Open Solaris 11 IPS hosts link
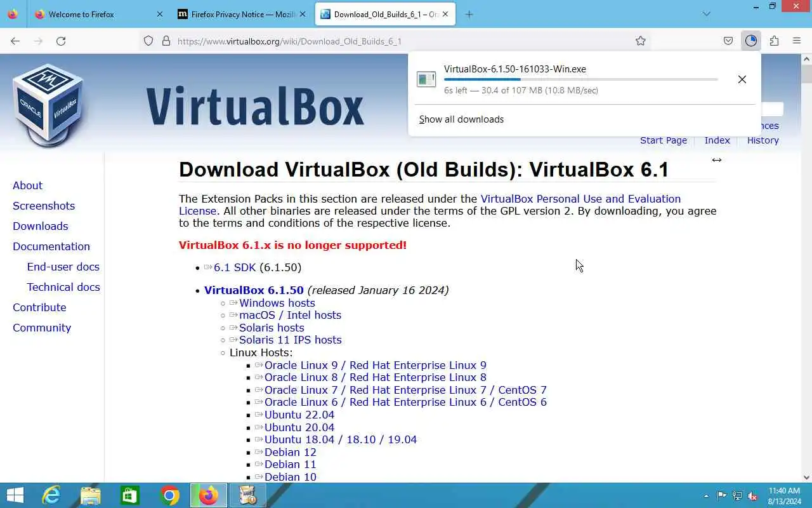Screen dimensions: 812x508 point(290,340)
